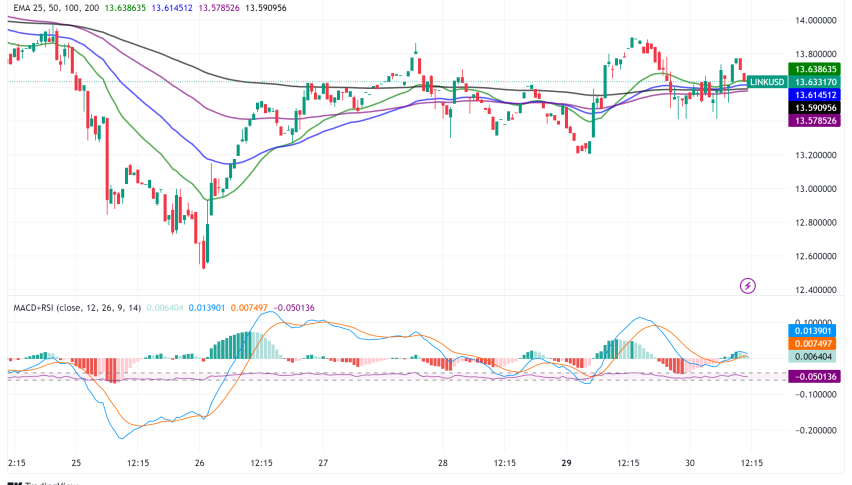Viewport: 852px width, 485px height.
Task: Click the purple RSI axis tag -0.050136
Action: point(815,376)
